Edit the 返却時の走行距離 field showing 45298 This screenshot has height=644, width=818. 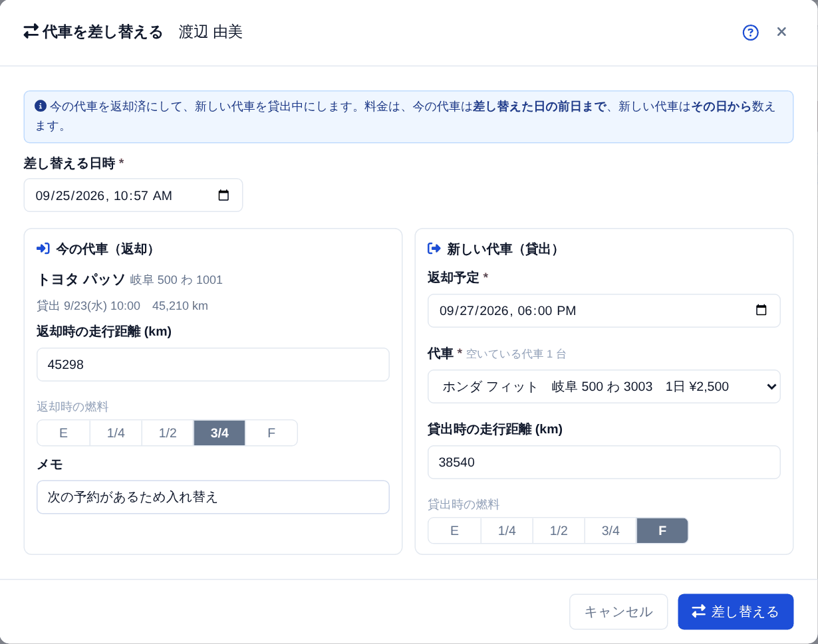pos(213,364)
